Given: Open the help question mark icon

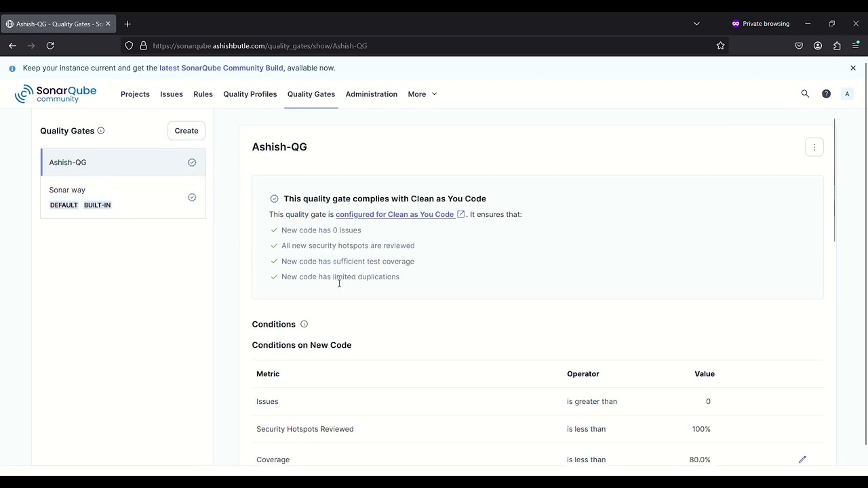Looking at the screenshot, I should (826, 94).
